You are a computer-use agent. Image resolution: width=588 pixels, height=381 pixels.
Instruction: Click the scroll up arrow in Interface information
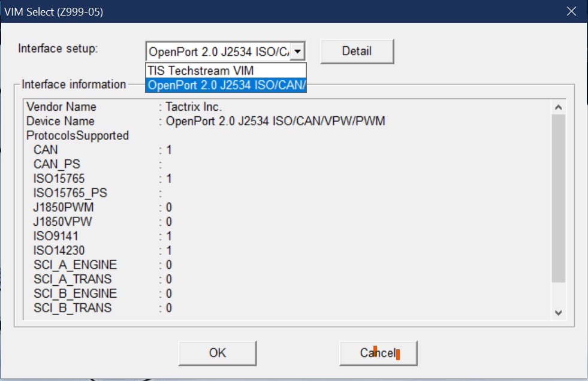click(x=559, y=107)
